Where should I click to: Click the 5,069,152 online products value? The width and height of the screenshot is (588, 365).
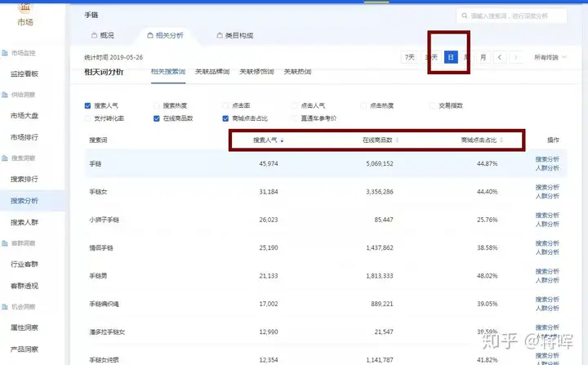pos(380,164)
